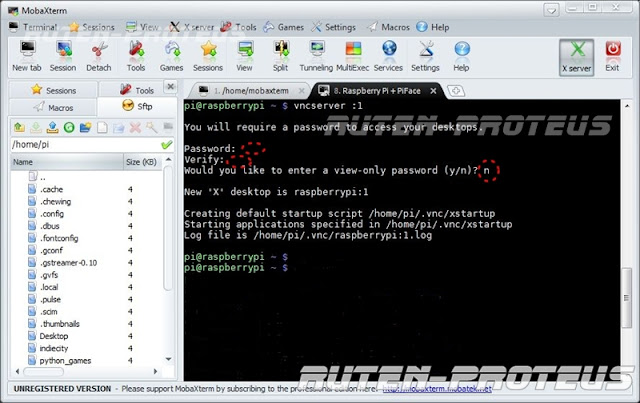
Task: Open the Games toolbar button
Action: [171, 57]
